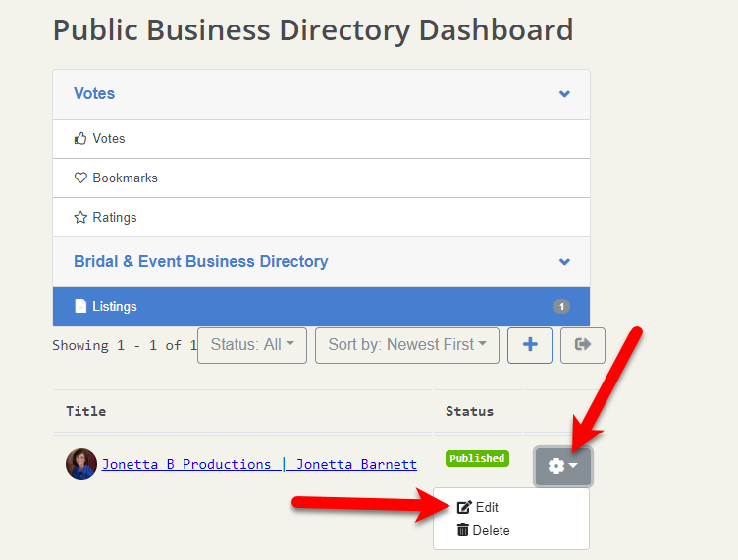The width and height of the screenshot is (738, 560).
Task: Select the Listings tab
Action: [x=321, y=307]
